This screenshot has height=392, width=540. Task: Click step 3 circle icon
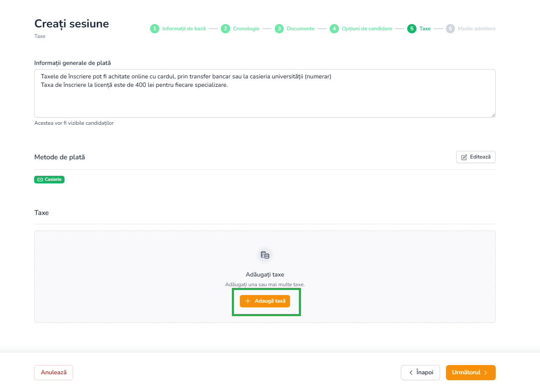coord(279,29)
